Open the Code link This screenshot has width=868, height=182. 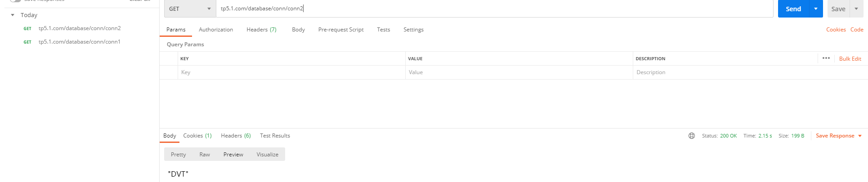[857, 30]
